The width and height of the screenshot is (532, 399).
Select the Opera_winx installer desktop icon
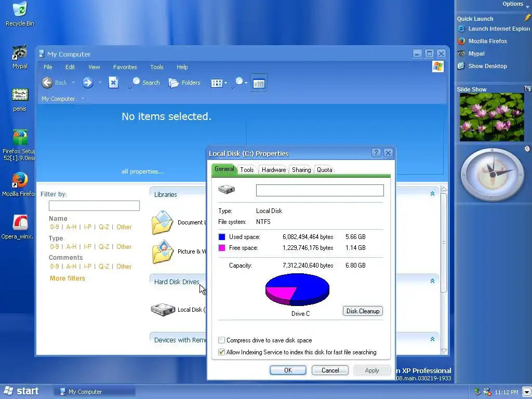pos(20,222)
